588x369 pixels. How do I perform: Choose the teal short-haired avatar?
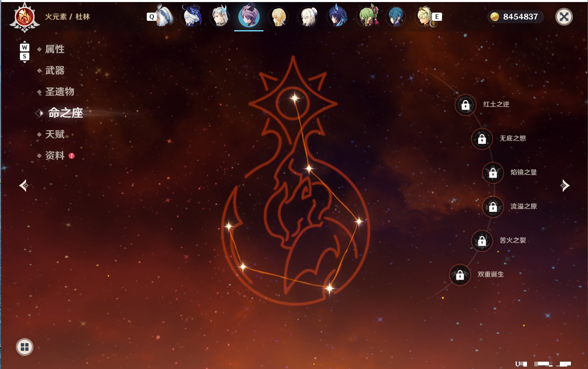click(395, 17)
